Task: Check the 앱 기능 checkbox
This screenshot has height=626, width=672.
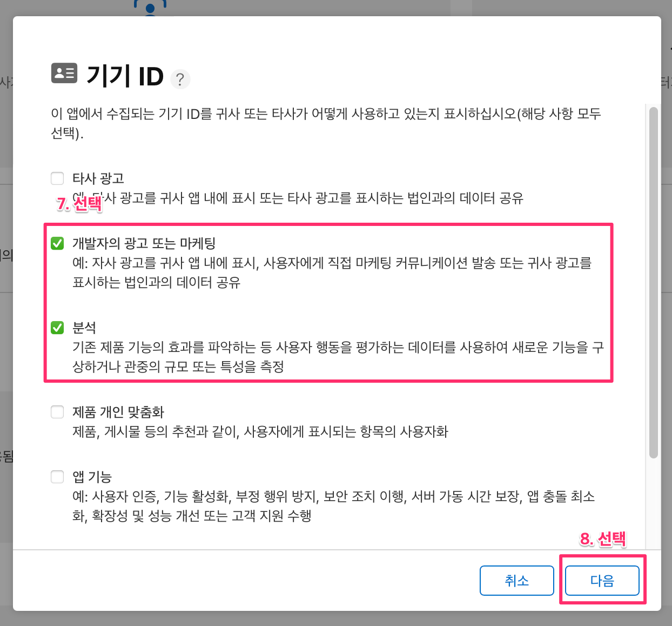Action: tap(57, 477)
